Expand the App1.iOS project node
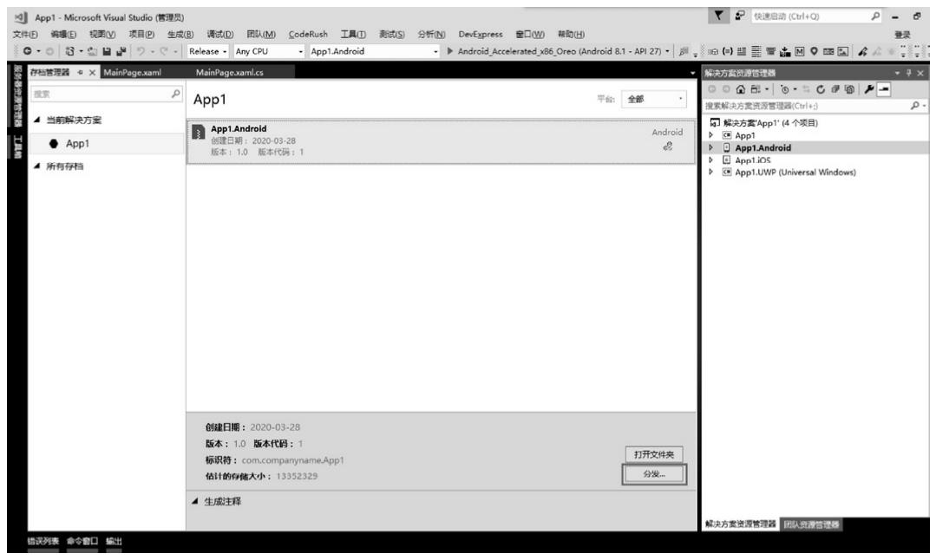This screenshot has height=560, width=936. tap(711, 160)
